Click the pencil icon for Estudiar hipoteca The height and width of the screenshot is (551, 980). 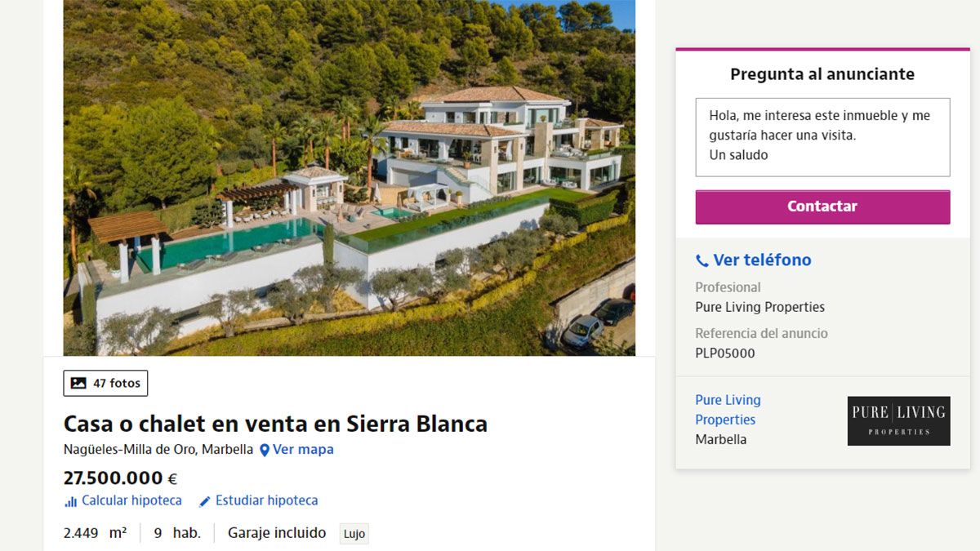[205, 501]
